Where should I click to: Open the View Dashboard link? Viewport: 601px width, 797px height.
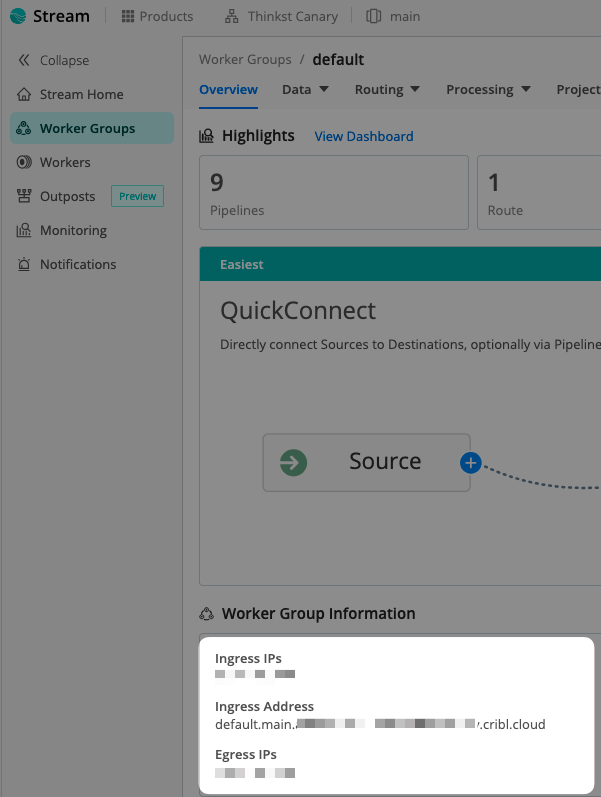363,136
